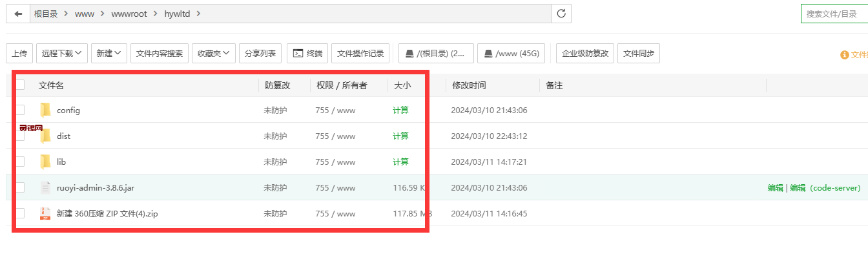
Task: Click the 上传 upload button
Action: (19, 54)
